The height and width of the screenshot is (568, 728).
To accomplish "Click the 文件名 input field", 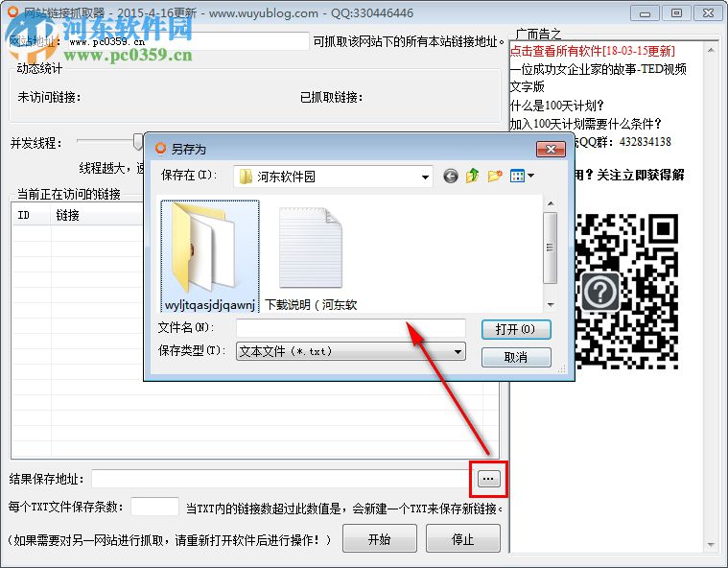I will 350,328.
